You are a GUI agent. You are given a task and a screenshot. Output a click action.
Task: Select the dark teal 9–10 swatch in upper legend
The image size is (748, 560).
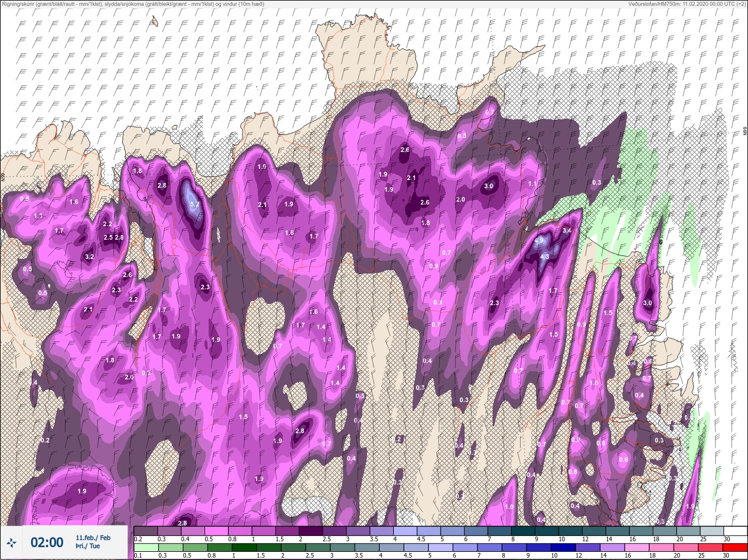[x=548, y=531]
